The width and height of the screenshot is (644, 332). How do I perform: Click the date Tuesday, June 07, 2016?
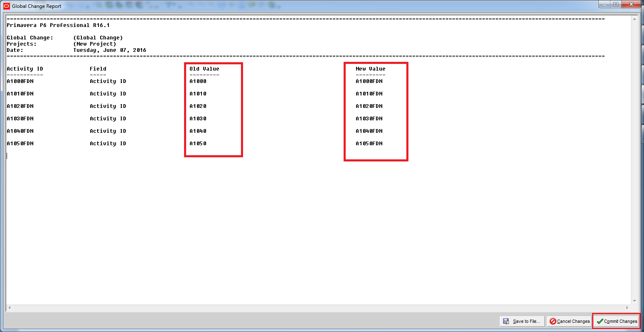tap(110, 50)
